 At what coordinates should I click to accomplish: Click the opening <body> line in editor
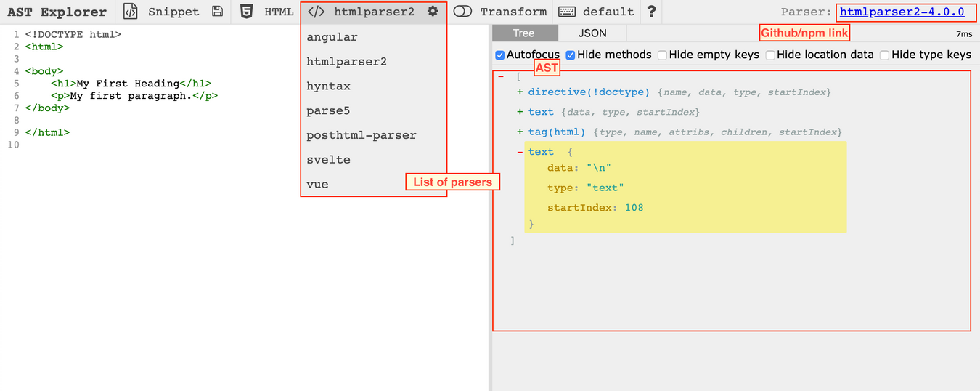point(44,71)
